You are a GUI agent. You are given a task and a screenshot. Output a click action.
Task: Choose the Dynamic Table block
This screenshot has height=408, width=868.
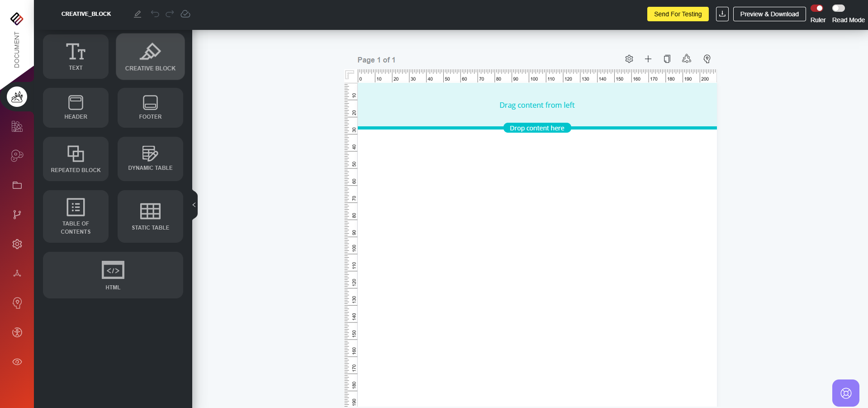150,159
